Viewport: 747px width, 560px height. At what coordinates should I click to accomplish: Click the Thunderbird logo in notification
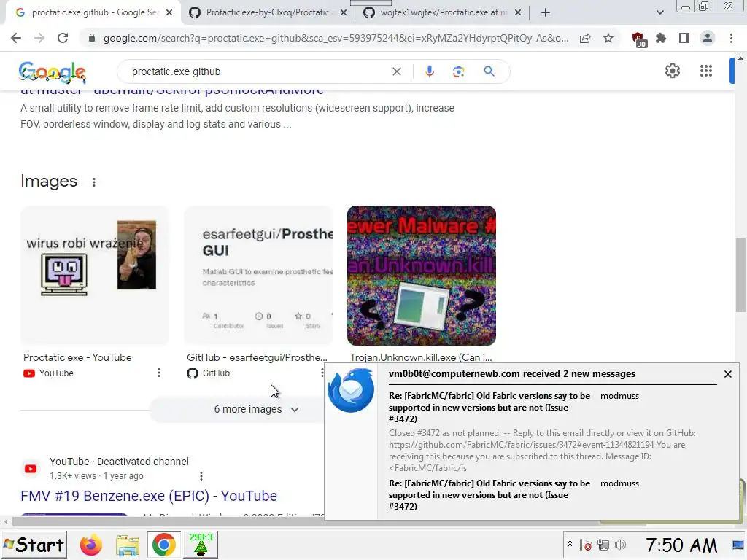(351, 389)
